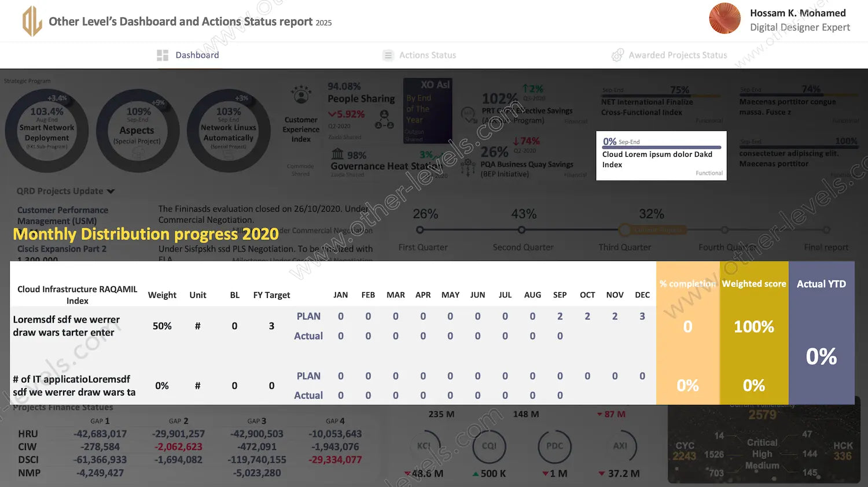Click the gold Other Levels logo icon
Image resolution: width=868 pixels, height=487 pixels.
coord(32,21)
